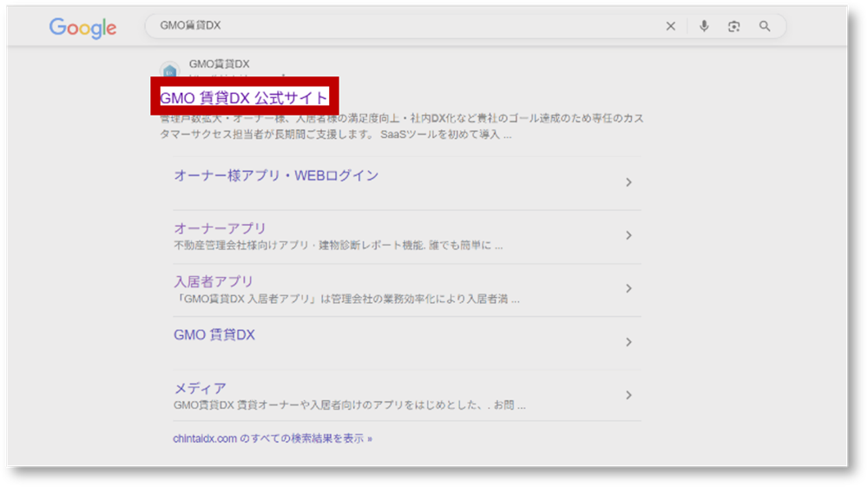Image resolution: width=868 pixels, height=487 pixels.
Task: Open the GMO 賃貸DX 公式サイト link
Action: 244,97
